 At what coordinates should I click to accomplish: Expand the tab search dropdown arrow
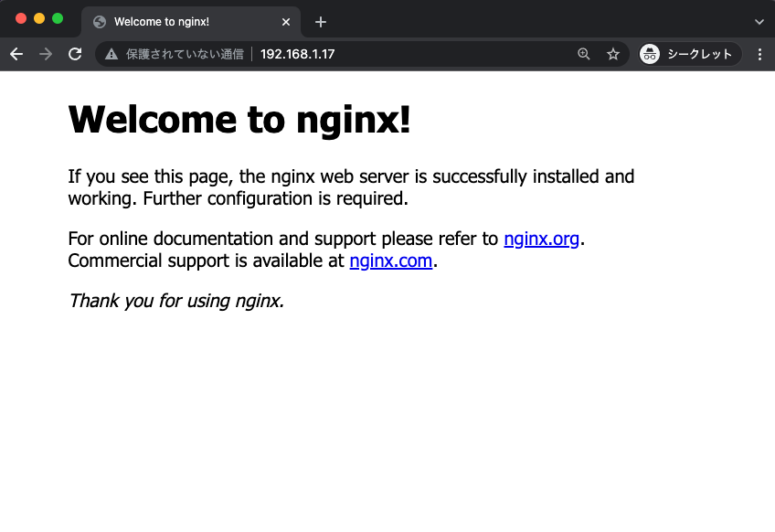coord(759,22)
